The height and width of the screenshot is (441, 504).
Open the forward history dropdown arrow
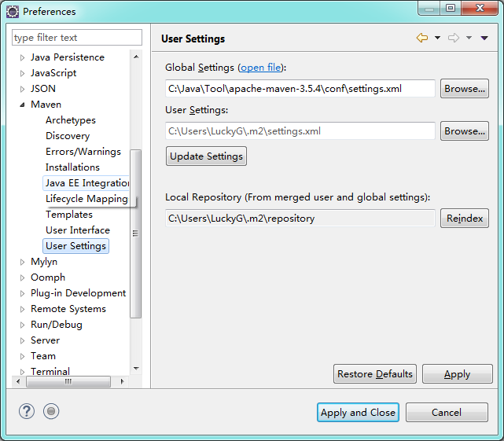(x=469, y=38)
